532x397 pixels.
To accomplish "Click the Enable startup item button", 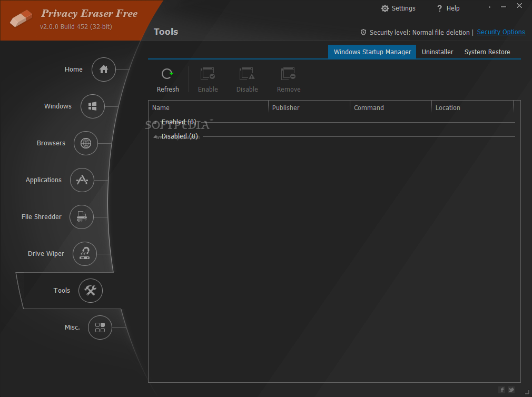I will pyautogui.click(x=208, y=80).
